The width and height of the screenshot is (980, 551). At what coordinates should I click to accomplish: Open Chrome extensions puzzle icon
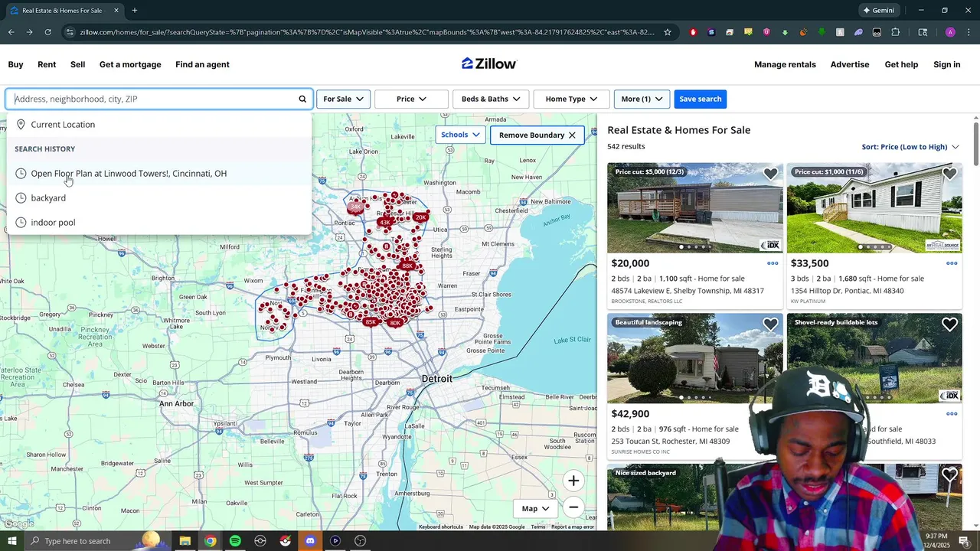[x=895, y=32]
